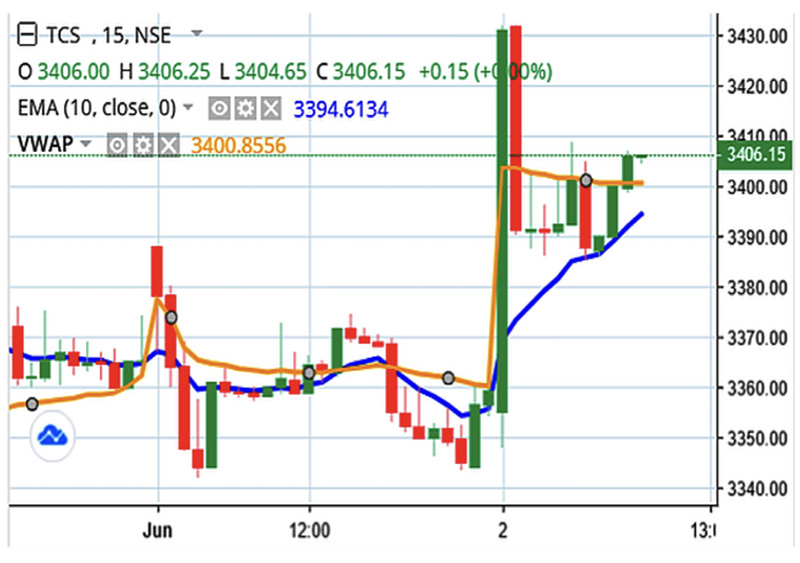
Task: Toggle VWAP indicator visibility with eye icon
Action: point(117,146)
